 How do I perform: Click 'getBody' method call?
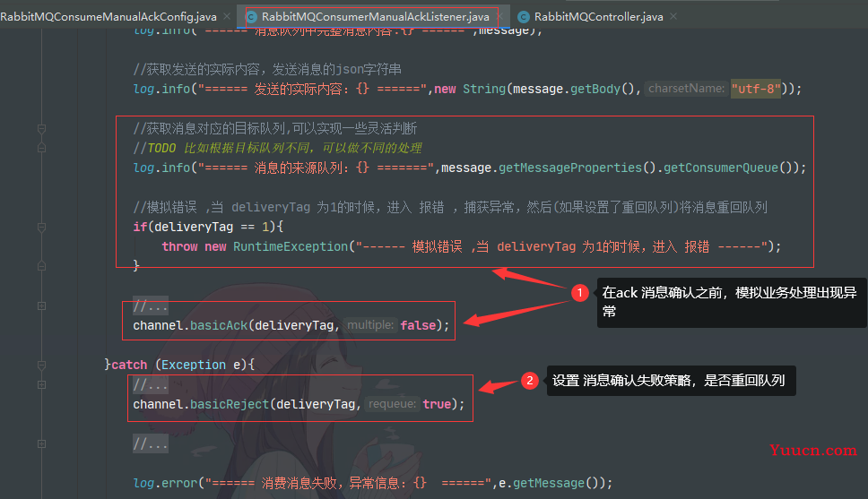point(595,89)
